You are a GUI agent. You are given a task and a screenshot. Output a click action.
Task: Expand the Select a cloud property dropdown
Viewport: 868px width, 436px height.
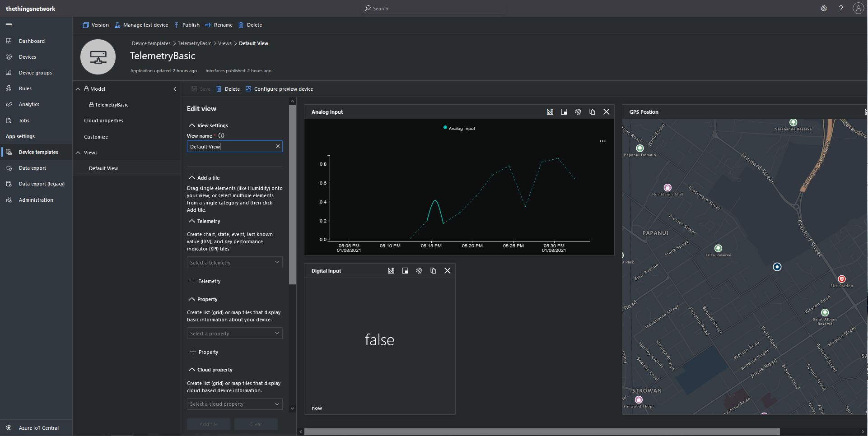pos(234,404)
